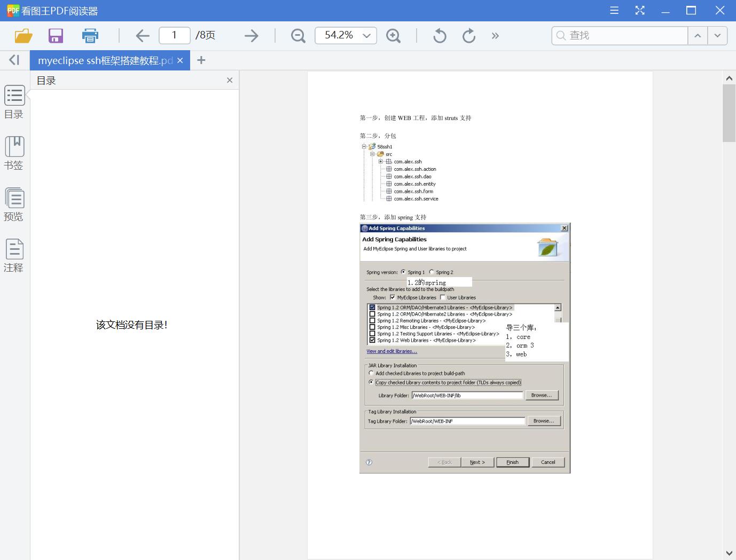Click the scrollbar down arrow
Image resolution: width=736 pixels, height=560 pixels.
pos(729,553)
